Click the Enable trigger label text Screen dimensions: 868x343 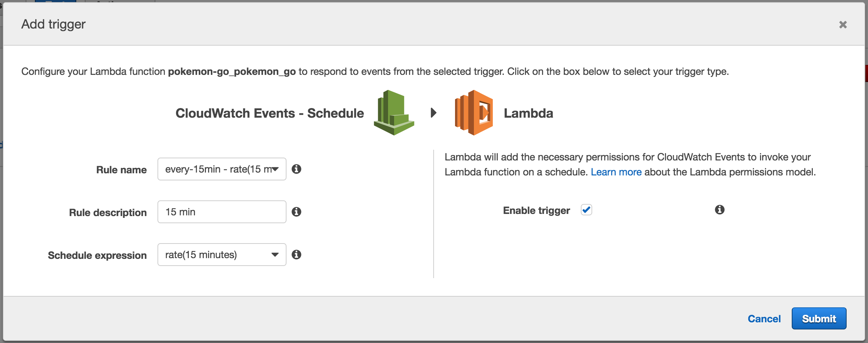[x=536, y=210]
